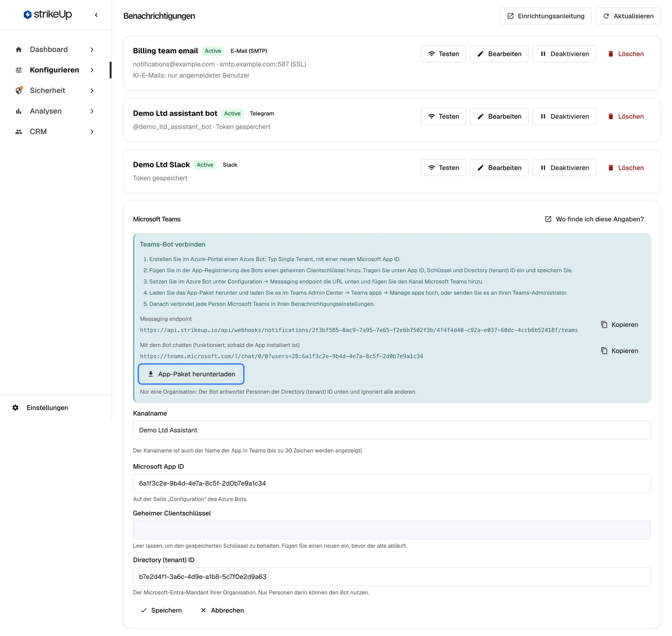Image resolution: width=672 pixels, height=636 pixels.
Task: Save the Microsoft Teams settings with Speichern
Action: pyautogui.click(x=161, y=610)
